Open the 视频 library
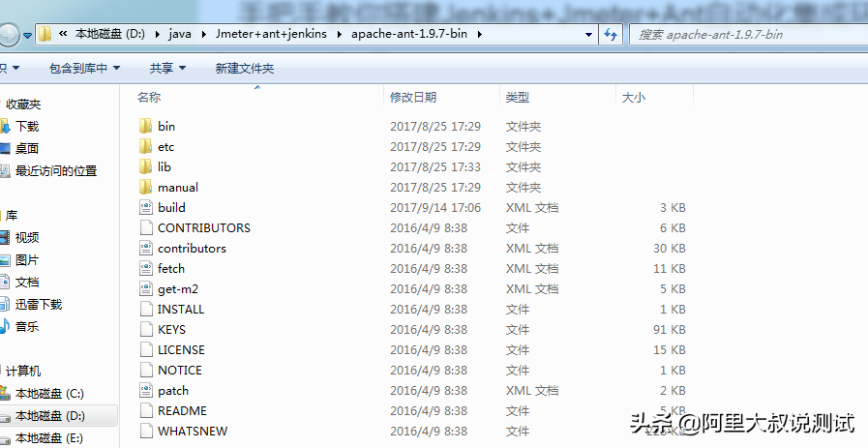 (27, 238)
